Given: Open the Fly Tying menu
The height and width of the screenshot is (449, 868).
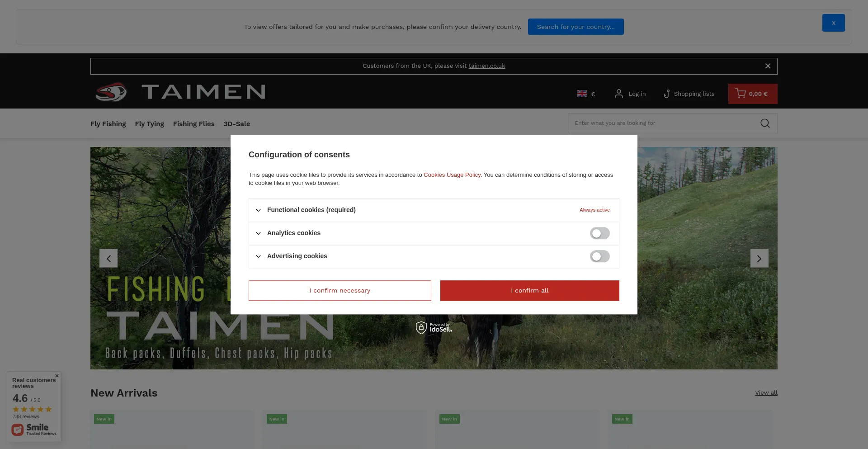Looking at the screenshot, I should pos(149,124).
